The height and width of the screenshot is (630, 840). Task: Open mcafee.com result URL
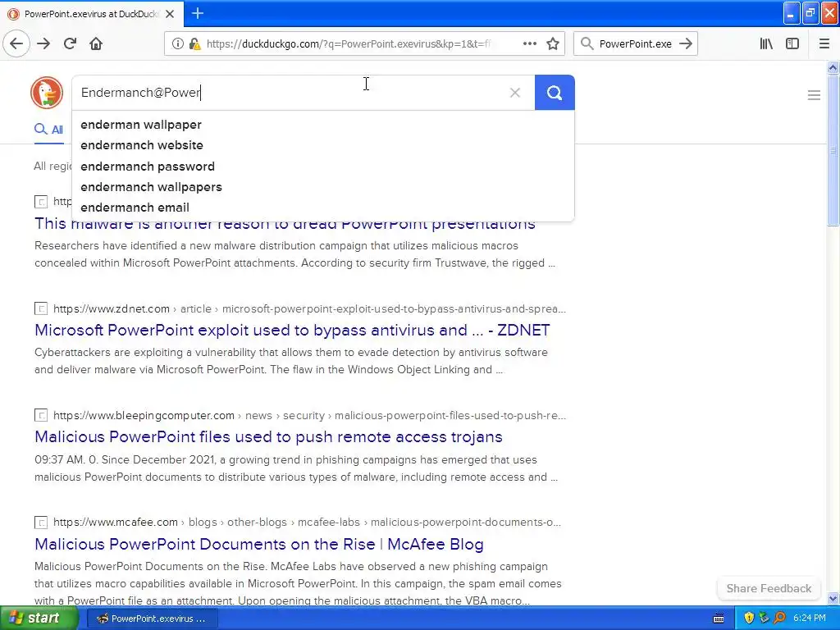[x=307, y=523]
